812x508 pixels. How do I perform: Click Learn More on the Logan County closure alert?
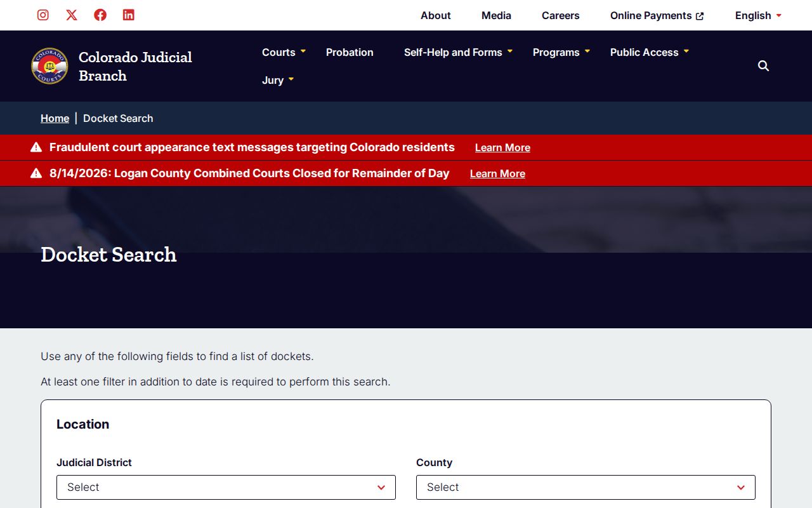click(497, 173)
